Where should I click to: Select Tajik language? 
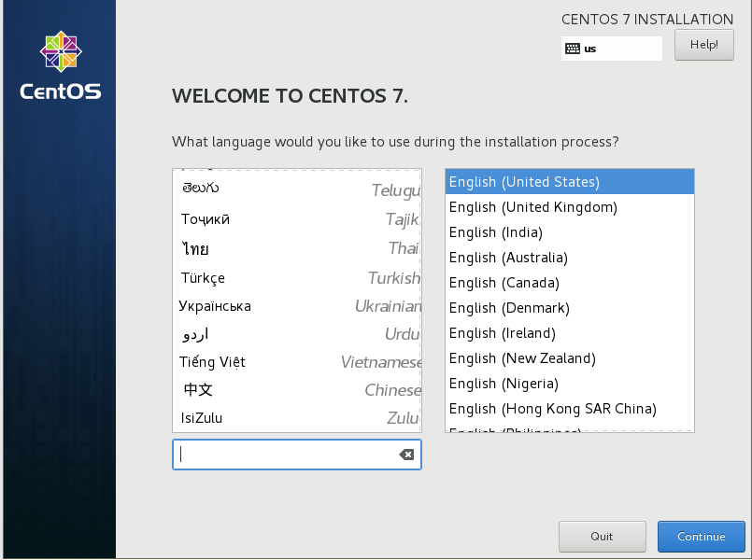point(297,219)
